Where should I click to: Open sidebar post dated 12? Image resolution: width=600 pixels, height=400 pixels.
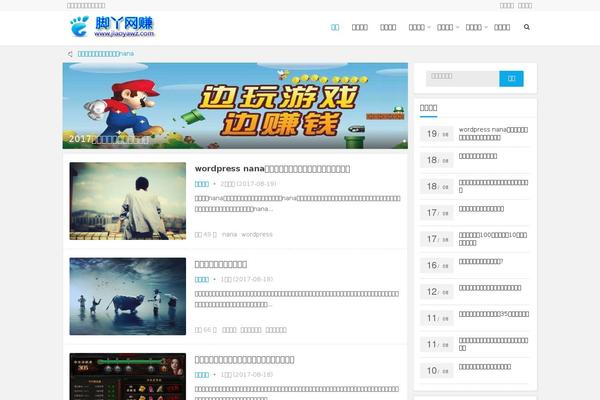tap(490, 288)
